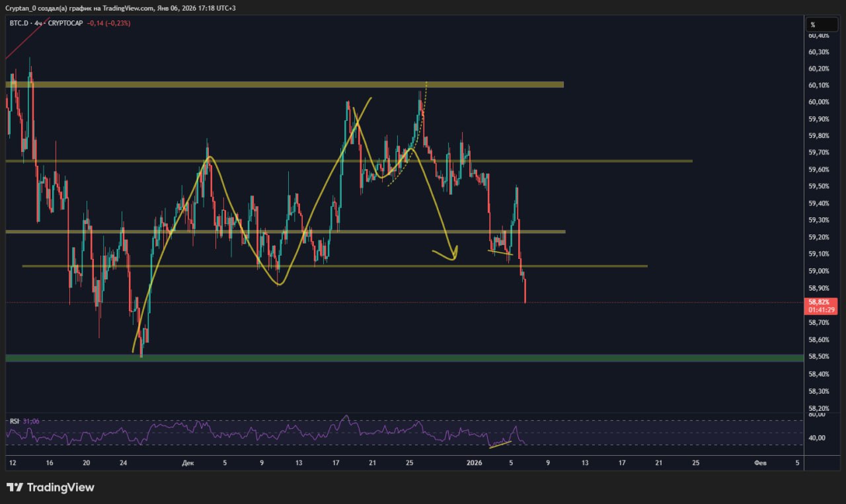Select the yellow divergence line on RSI
846x504 pixels.
pyautogui.click(x=500, y=443)
